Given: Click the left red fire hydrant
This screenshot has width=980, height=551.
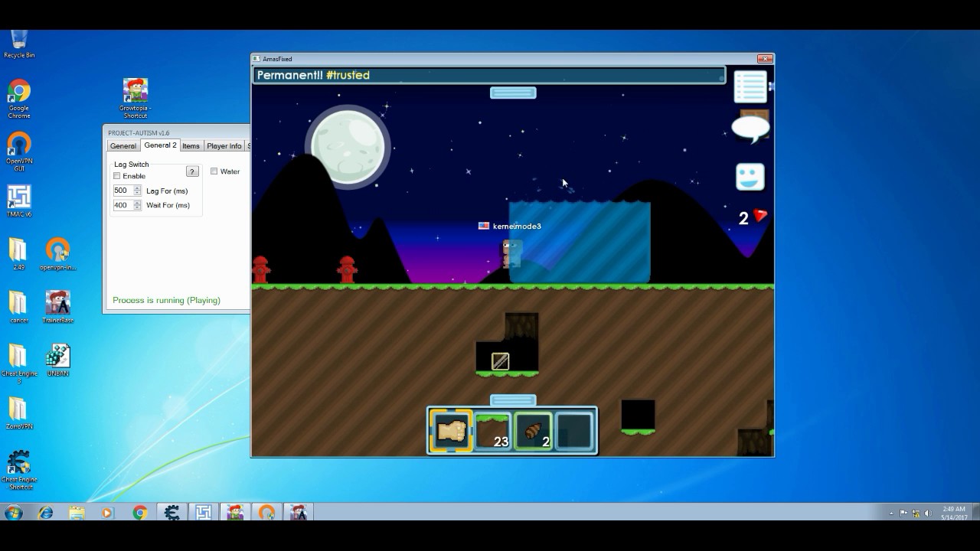Looking at the screenshot, I should [261, 269].
